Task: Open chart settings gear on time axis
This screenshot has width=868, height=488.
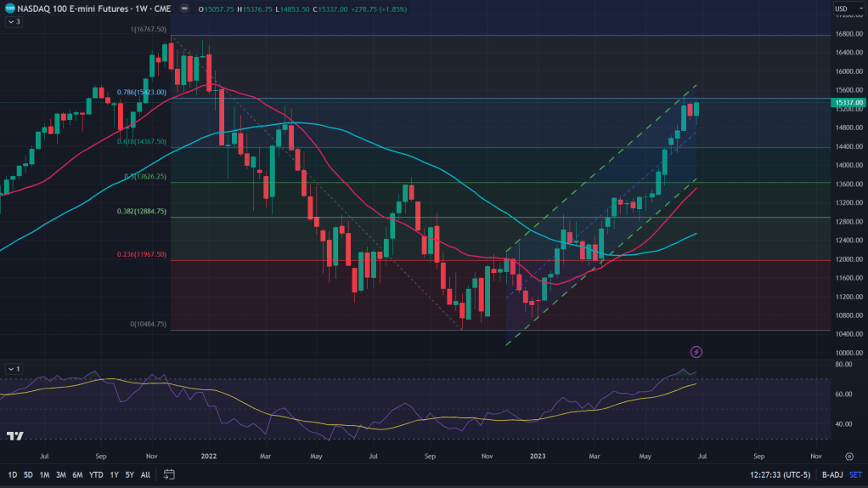Action: click(848, 456)
